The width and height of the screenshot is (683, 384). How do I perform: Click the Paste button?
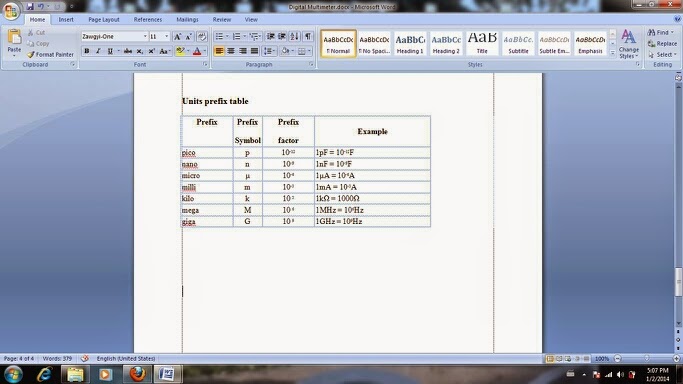[14, 43]
